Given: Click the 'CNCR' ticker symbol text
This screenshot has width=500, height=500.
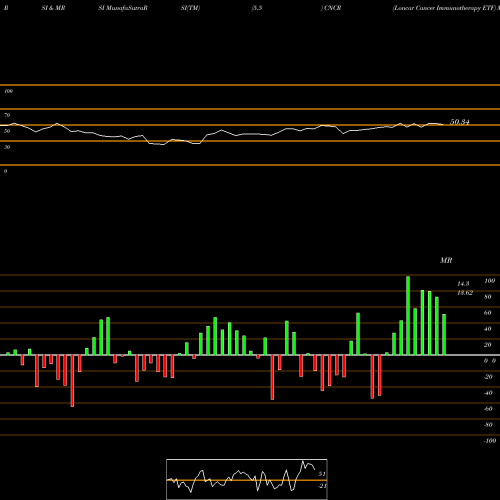Looking at the screenshot, I should 332,8.
